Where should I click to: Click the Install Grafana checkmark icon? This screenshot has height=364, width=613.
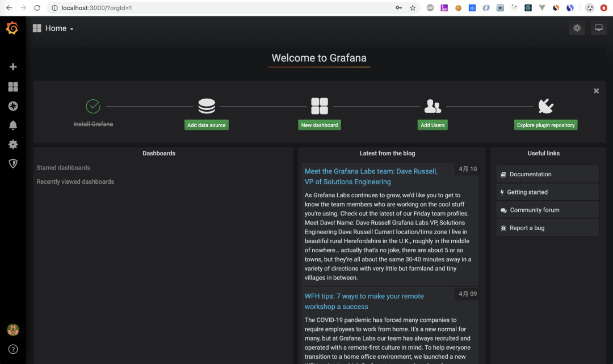93,106
